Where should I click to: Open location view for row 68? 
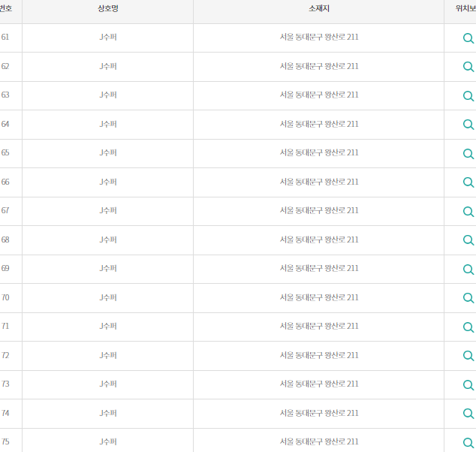(x=468, y=240)
